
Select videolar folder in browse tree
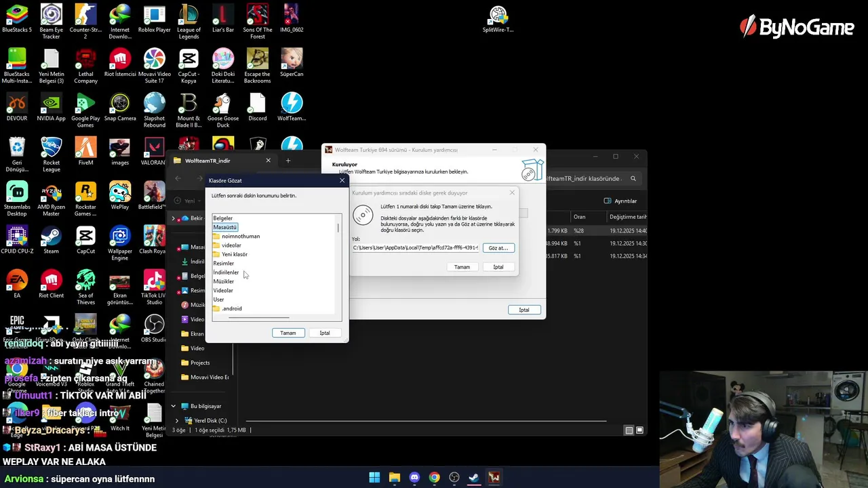[x=227, y=245]
